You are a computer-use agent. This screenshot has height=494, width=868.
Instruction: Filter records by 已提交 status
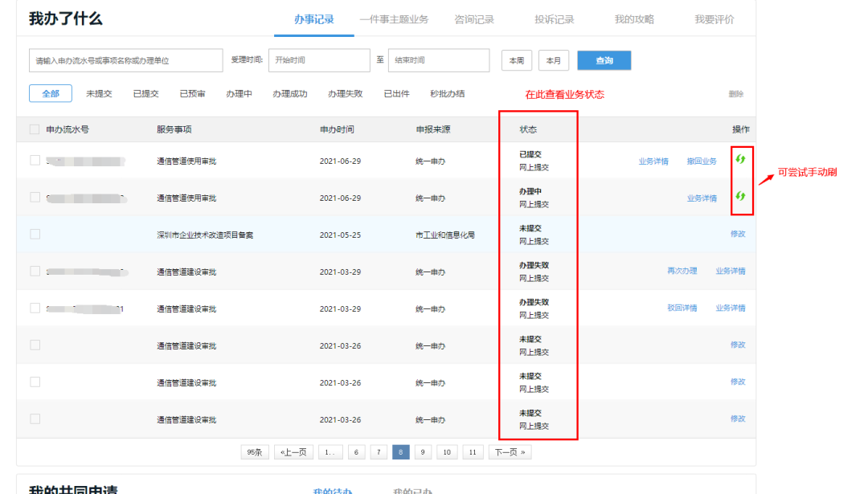pyautogui.click(x=145, y=93)
